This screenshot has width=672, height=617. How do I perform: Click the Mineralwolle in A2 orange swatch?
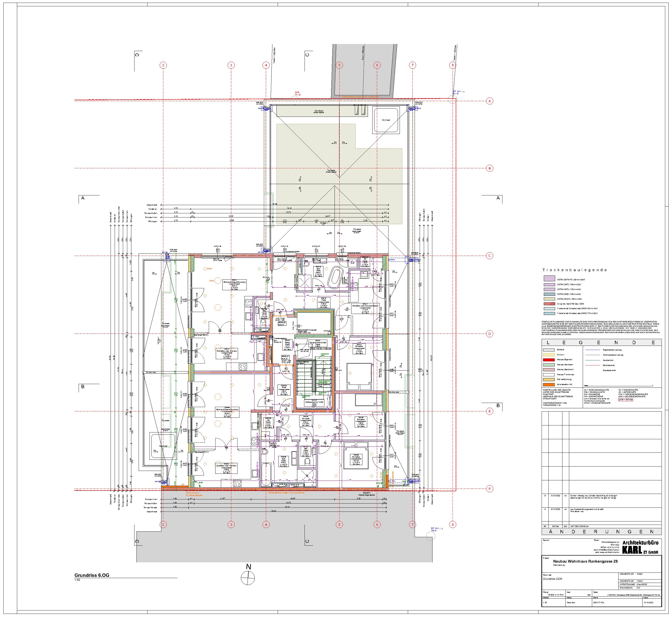click(549, 385)
